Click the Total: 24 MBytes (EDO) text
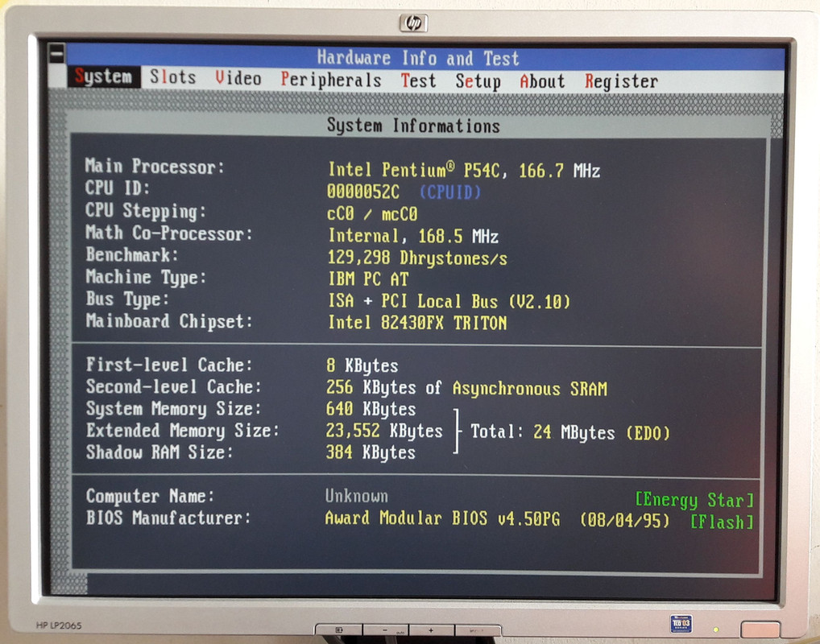This screenshot has height=644, width=820. click(570, 433)
